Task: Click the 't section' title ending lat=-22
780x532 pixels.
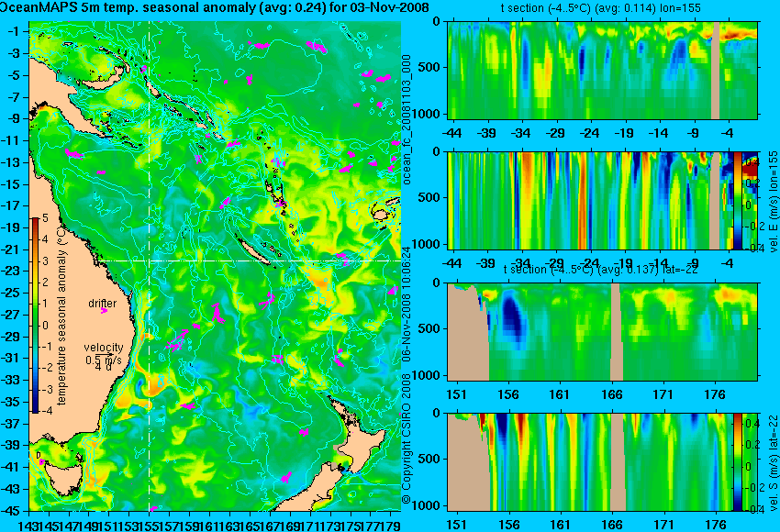Action: pos(601,269)
